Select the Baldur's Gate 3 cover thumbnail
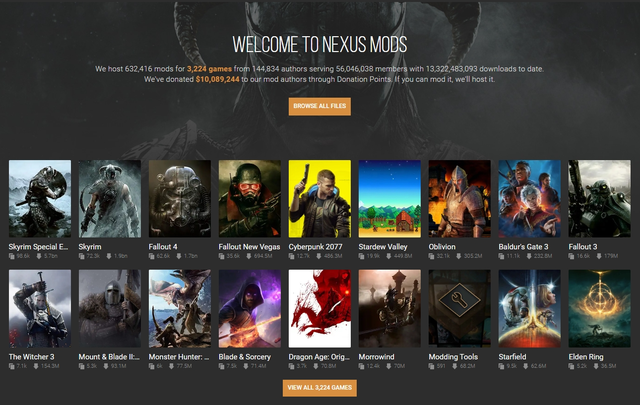This screenshot has width=640, height=405. pyautogui.click(x=529, y=198)
